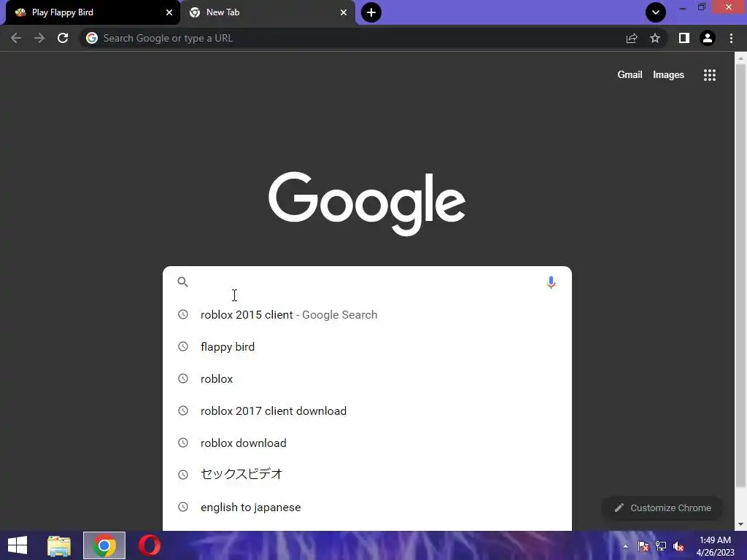747x560 pixels.
Task: Choose the Japanese katakana suggestion
Action: click(367, 474)
